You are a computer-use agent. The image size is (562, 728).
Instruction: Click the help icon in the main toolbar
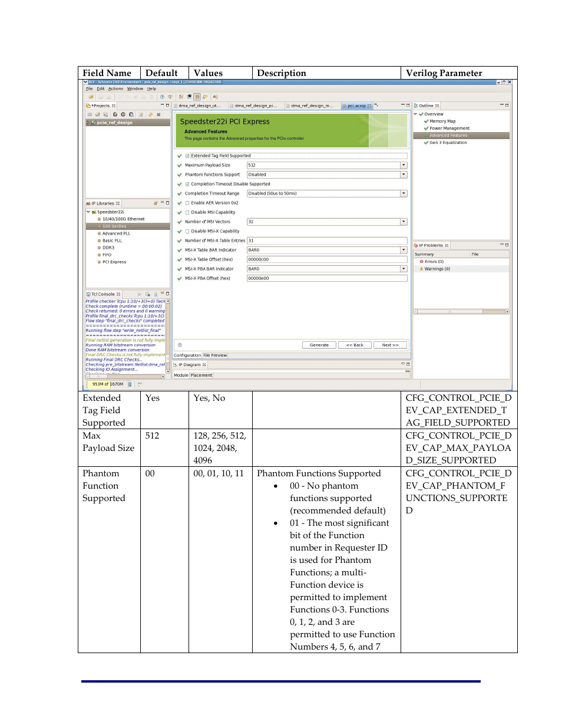click(162, 97)
